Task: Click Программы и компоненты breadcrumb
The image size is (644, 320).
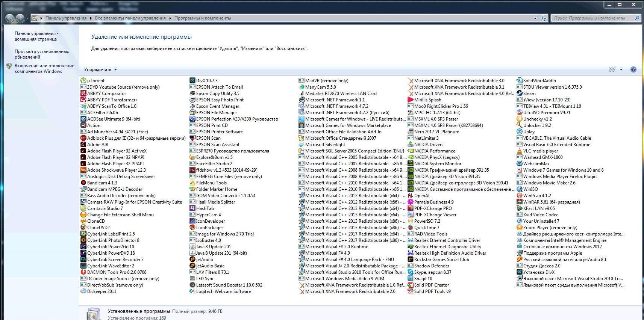Action: 203,18
